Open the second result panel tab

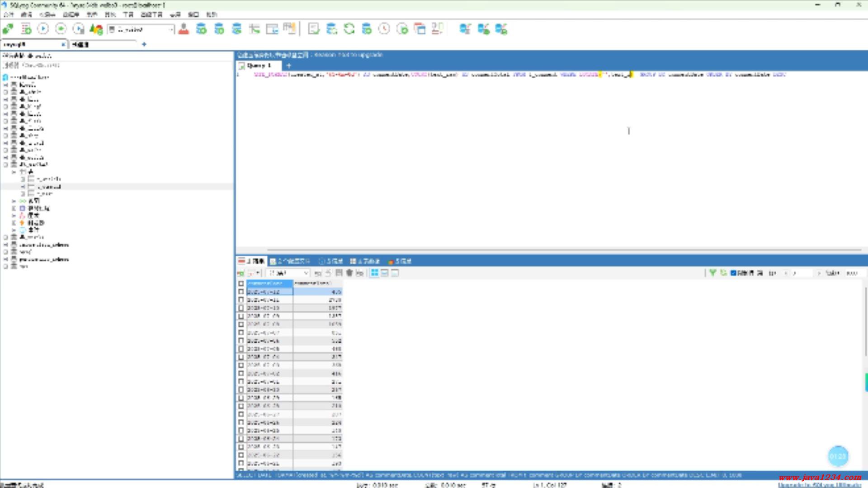click(x=290, y=261)
